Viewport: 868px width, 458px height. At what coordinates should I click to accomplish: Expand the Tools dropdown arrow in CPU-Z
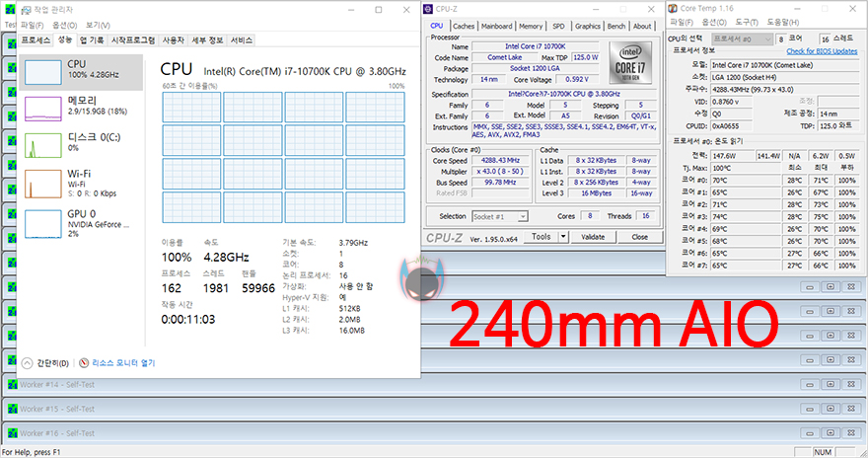coord(563,237)
